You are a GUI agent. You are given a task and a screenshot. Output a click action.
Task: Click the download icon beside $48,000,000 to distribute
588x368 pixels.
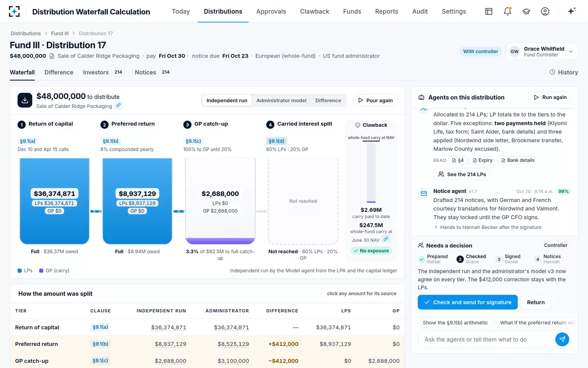[25, 100]
